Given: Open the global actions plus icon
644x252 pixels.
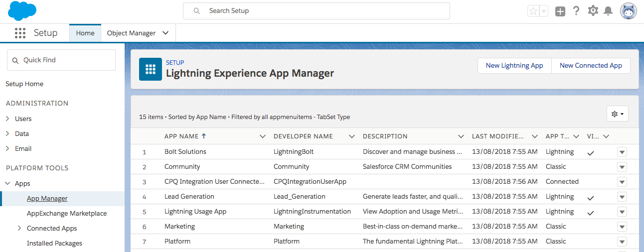Looking at the screenshot, I should tap(560, 11).
